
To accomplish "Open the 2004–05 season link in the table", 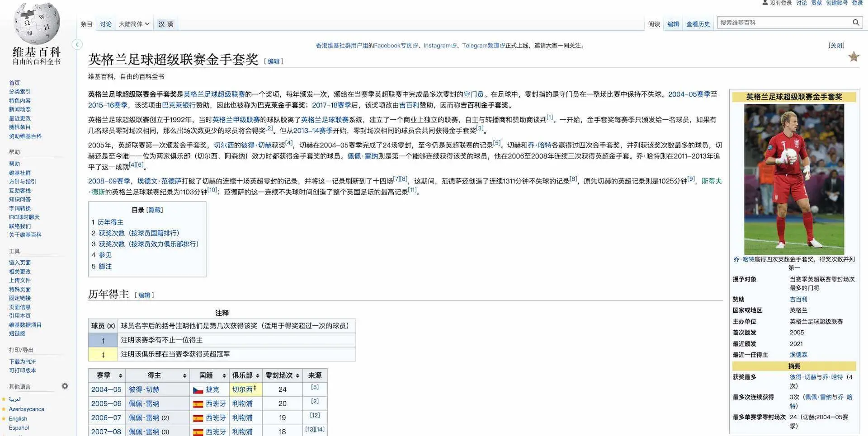I will point(106,389).
